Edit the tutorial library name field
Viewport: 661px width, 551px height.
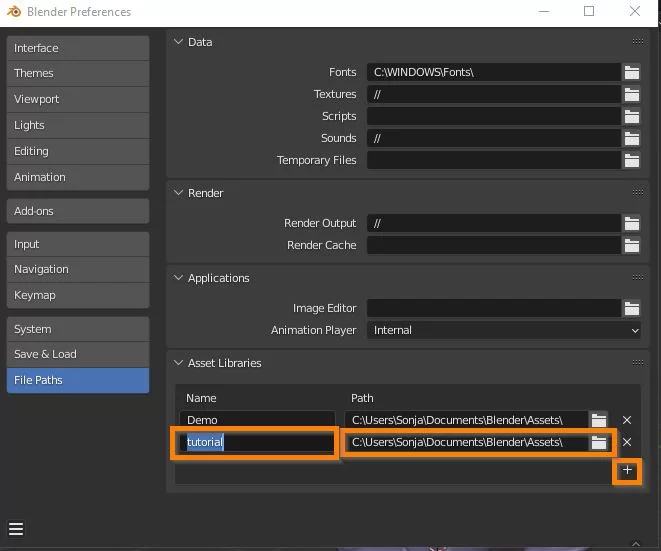coord(257,442)
